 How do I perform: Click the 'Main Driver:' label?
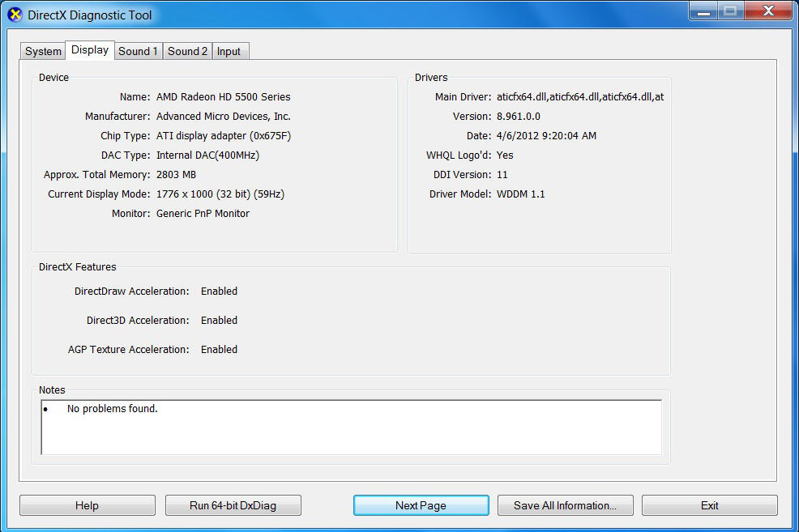pyautogui.click(x=463, y=96)
